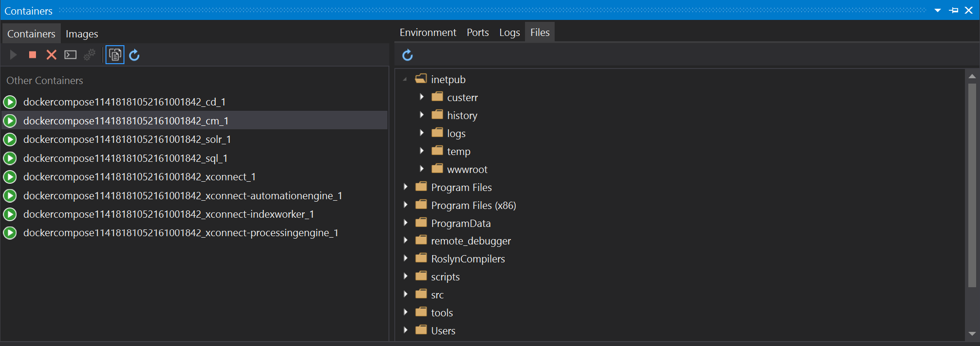Switch to the Images tab
Screen dimensions: 980x346
click(x=82, y=34)
